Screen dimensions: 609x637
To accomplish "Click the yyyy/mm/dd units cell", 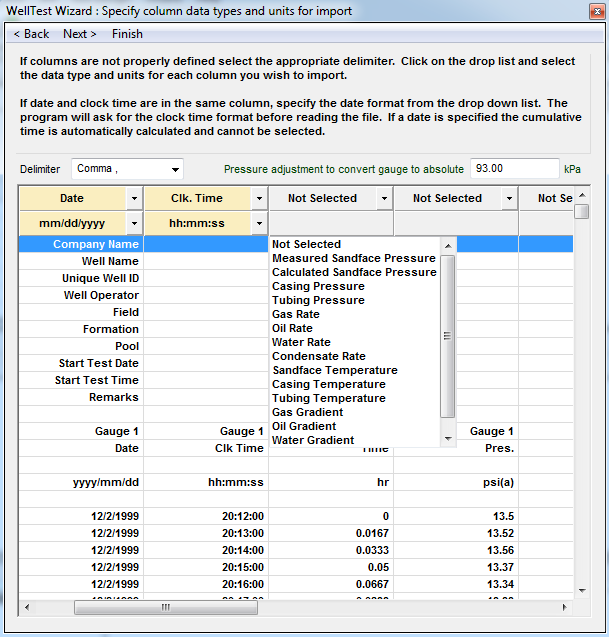I will (x=81, y=483).
